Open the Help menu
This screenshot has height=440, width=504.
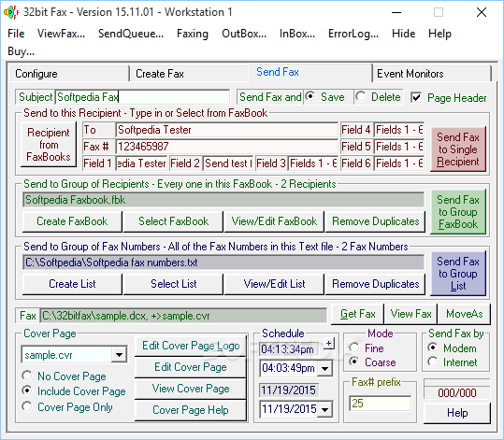[439, 34]
